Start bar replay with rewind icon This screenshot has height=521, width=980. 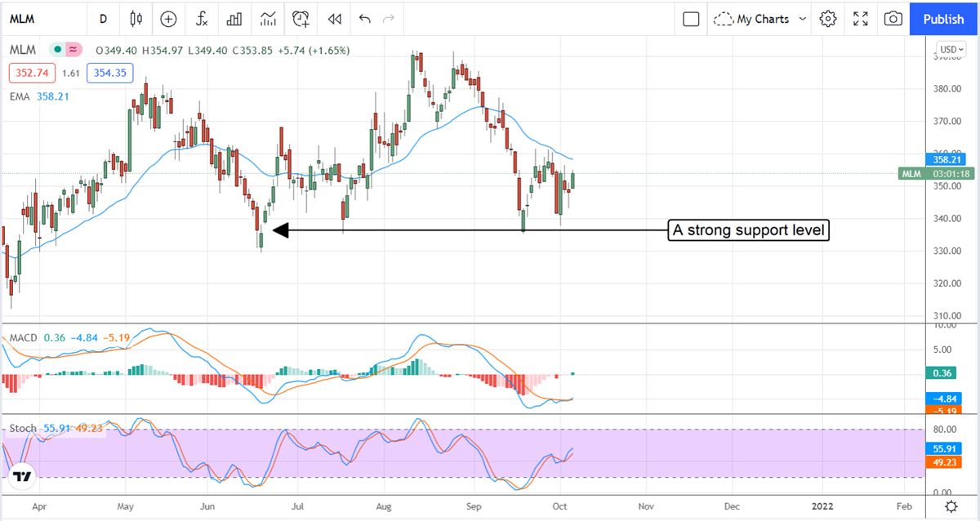(333, 18)
